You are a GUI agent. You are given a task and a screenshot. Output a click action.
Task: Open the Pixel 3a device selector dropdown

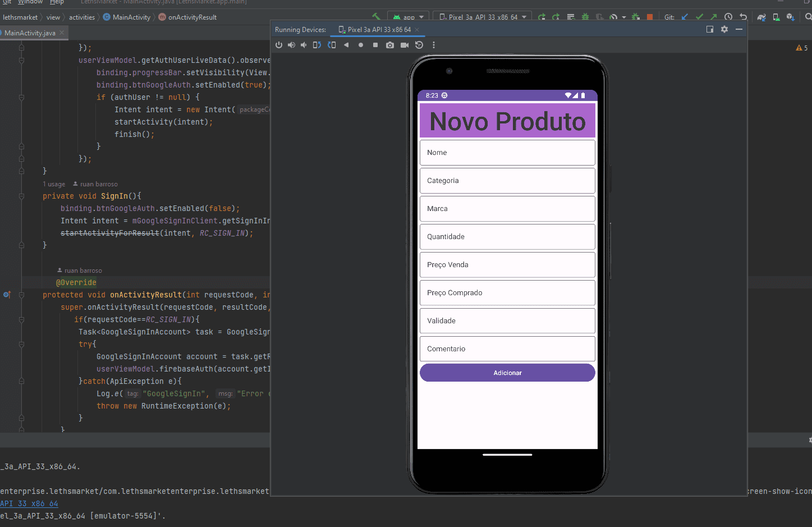tap(483, 17)
